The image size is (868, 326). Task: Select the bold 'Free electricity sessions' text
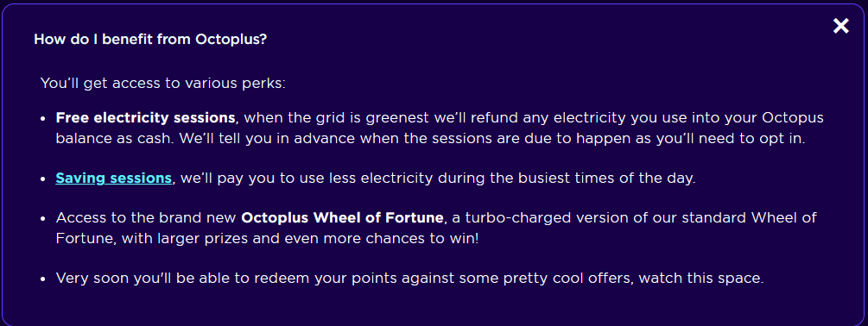pyautogui.click(x=145, y=117)
